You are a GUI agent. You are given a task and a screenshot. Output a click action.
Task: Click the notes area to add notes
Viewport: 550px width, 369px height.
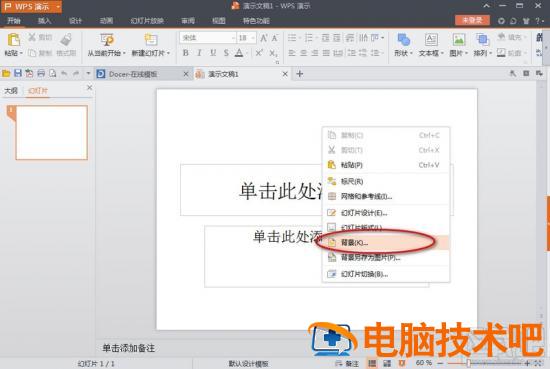coord(129,348)
